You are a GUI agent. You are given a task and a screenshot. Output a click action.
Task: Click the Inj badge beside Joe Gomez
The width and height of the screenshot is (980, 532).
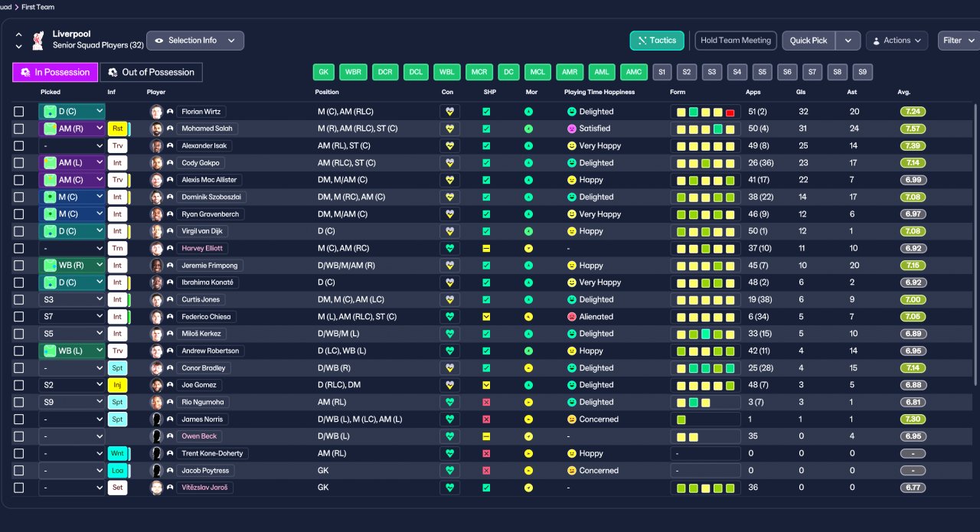coord(118,385)
